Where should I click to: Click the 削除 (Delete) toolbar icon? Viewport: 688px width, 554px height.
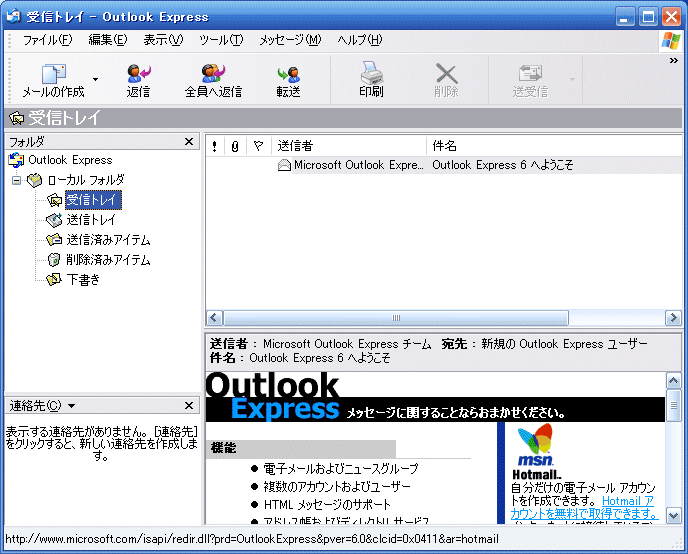[x=446, y=73]
